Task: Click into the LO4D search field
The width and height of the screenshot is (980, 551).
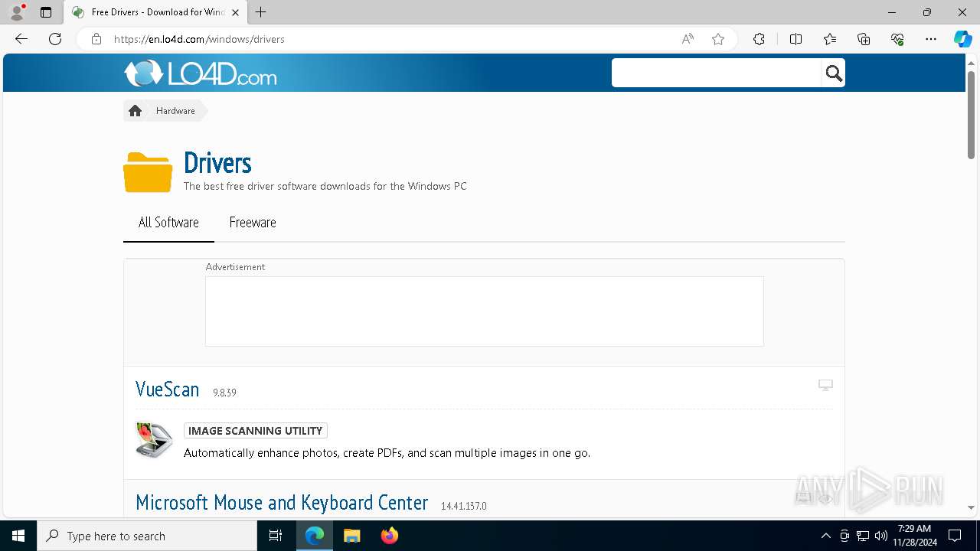Action: point(717,73)
